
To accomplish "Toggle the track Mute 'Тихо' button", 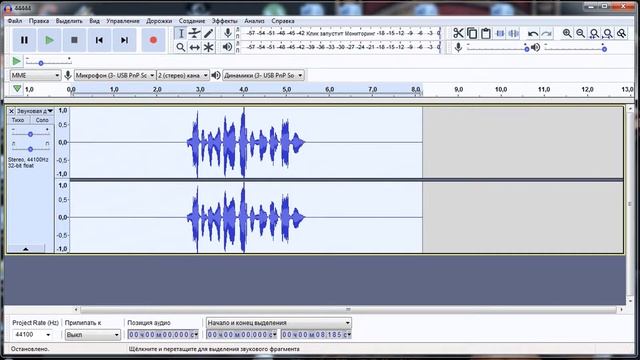I will click(x=18, y=120).
